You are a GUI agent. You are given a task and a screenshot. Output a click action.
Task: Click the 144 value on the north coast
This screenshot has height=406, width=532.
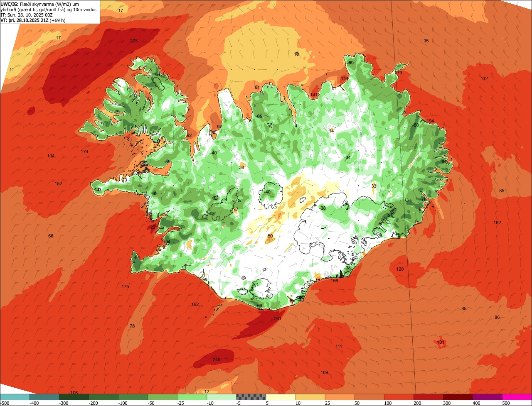344,78
